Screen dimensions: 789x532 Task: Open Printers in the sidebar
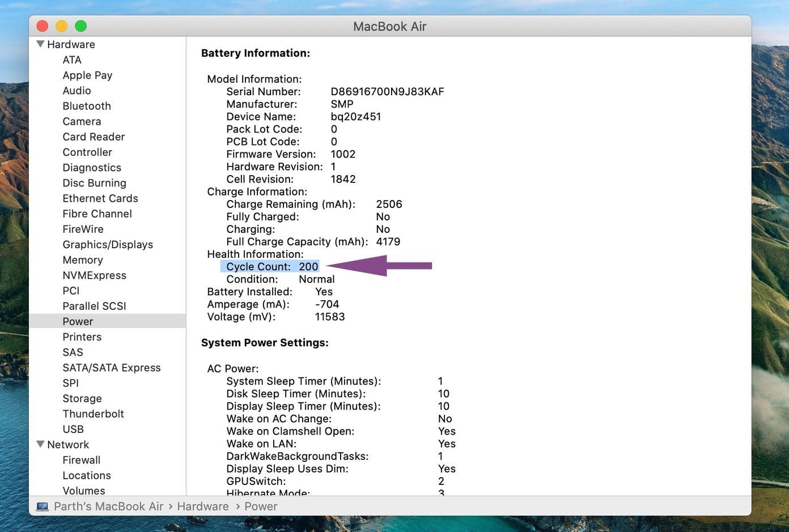coord(82,337)
